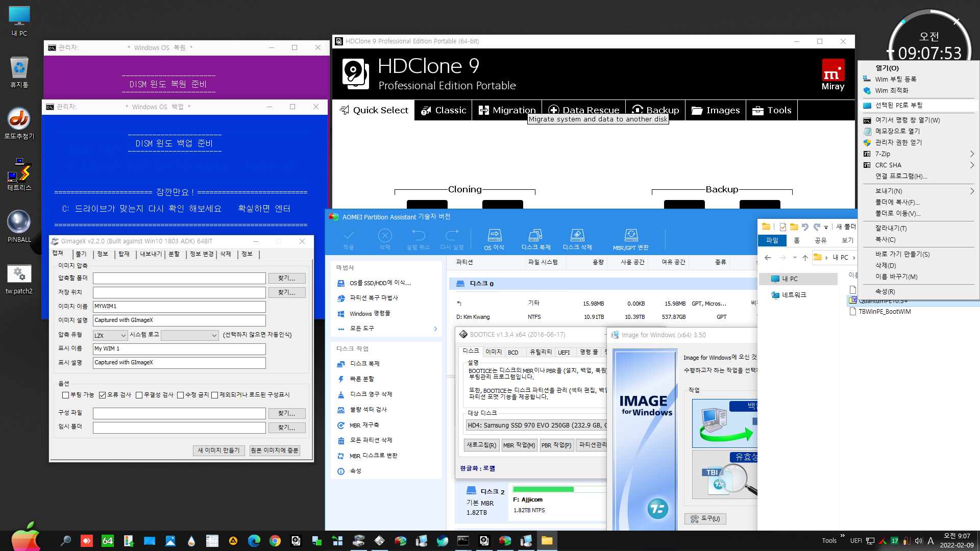The image size is (980, 551).
Task: Open the 로또추첨기 desktop icon
Action: (19, 123)
